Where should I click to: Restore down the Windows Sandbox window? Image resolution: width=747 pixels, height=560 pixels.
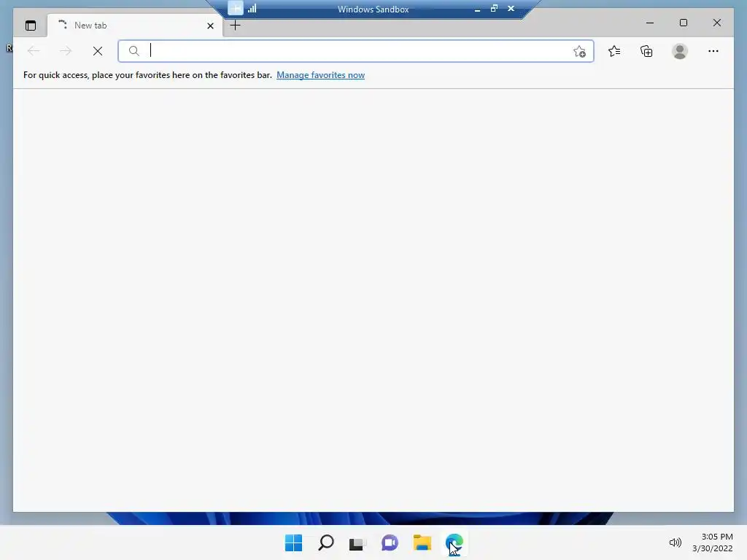click(x=494, y=9)
